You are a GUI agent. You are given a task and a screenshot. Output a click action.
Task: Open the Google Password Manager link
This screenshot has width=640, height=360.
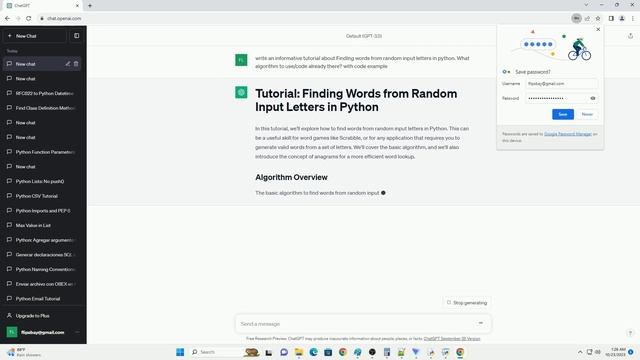click(568, 134)
